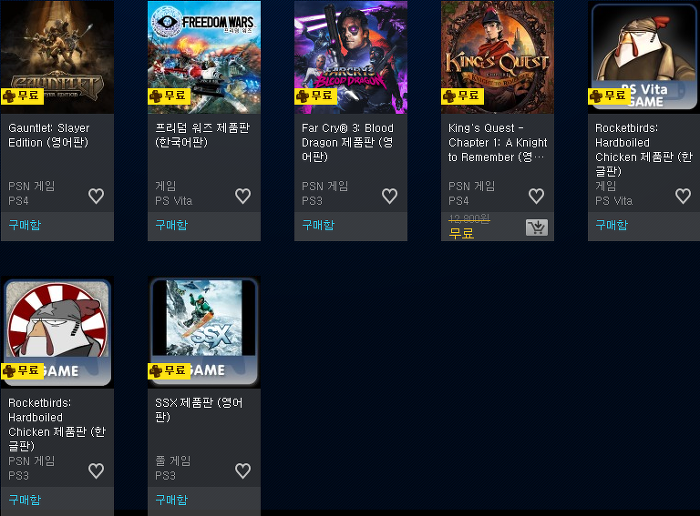Open the SSX game cover thumbnail
Viewport: 700px width, 516px height.
204,332
